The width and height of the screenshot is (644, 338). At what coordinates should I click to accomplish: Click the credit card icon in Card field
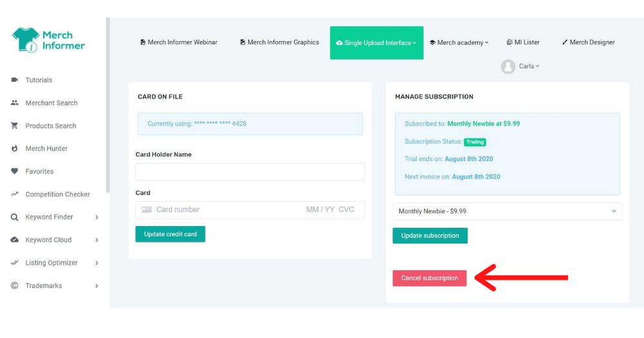point(147,209)
